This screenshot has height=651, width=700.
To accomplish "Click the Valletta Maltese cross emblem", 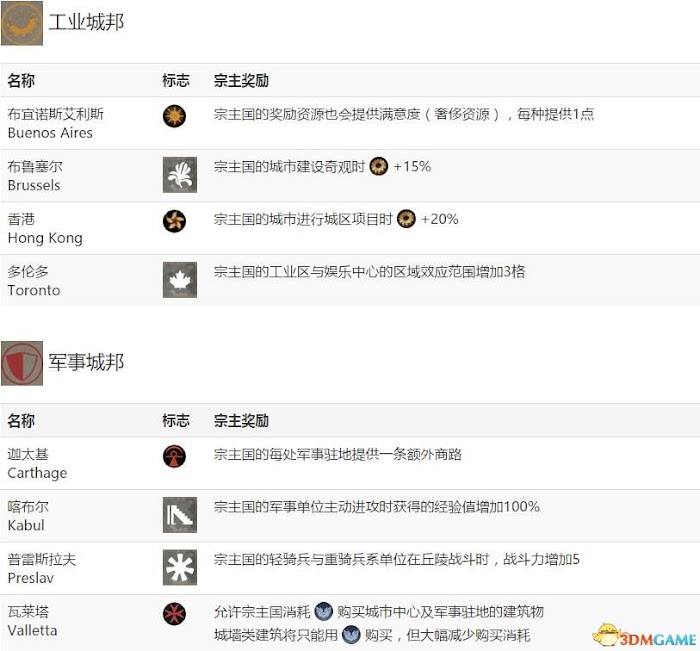I will [174, 613].
